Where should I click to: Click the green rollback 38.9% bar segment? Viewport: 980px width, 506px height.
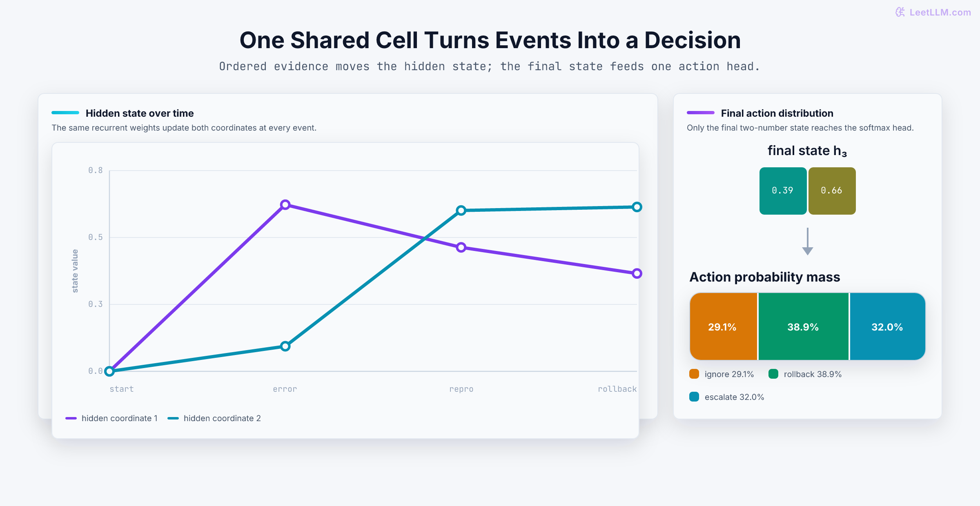click(803, 326)
